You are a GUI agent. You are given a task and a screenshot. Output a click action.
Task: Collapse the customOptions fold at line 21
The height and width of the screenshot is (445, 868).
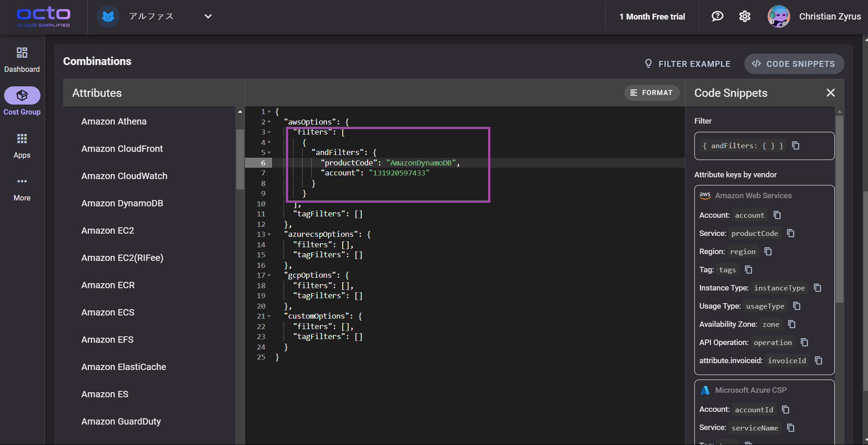(269, 316)
